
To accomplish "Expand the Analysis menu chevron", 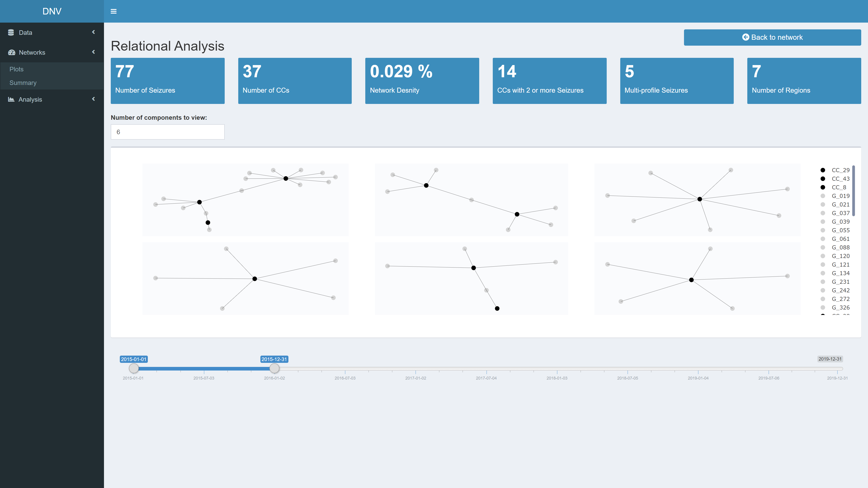I will coord(93,99).
